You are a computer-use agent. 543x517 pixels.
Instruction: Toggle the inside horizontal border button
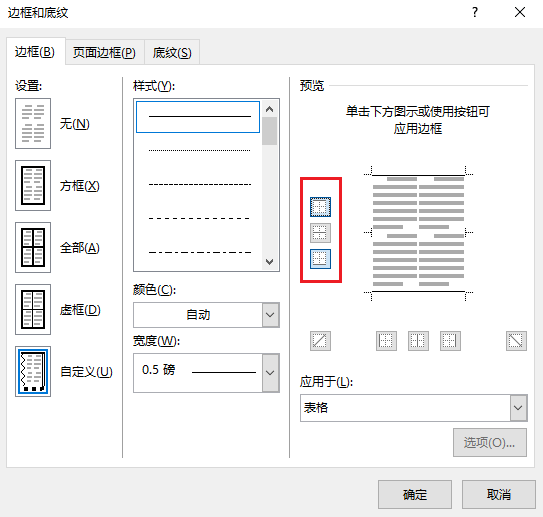tap(320, 233)
